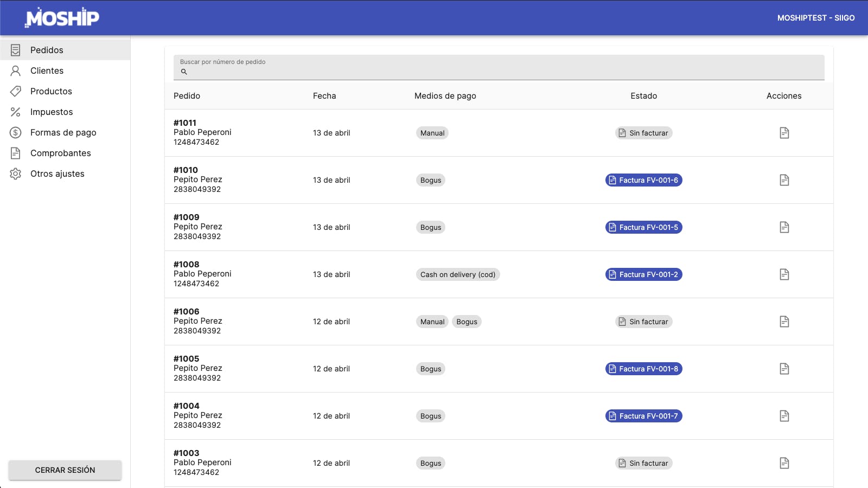
Task: Click the Otros ajustes gear icon
Action: point(16,174)
